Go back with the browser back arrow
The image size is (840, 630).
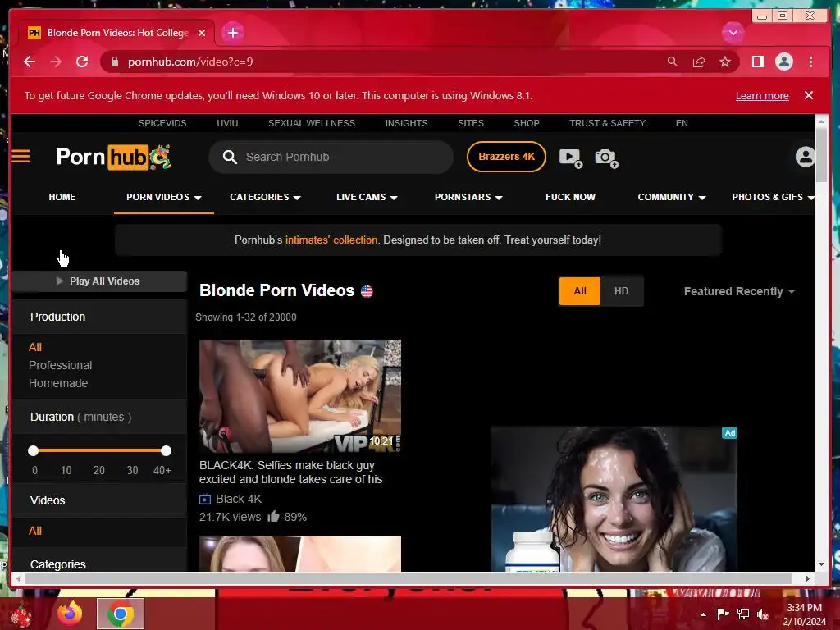(x=30, y=62)
